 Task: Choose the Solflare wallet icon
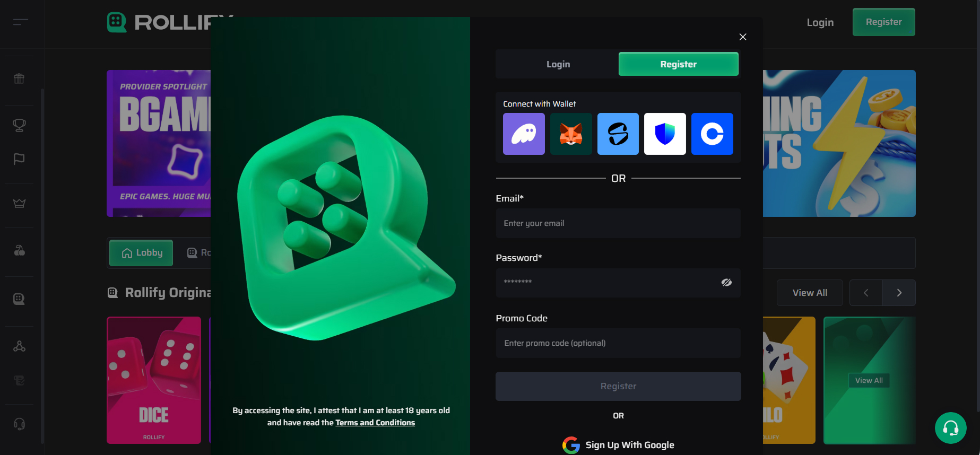pyautogui.click(x=618, y=134)
